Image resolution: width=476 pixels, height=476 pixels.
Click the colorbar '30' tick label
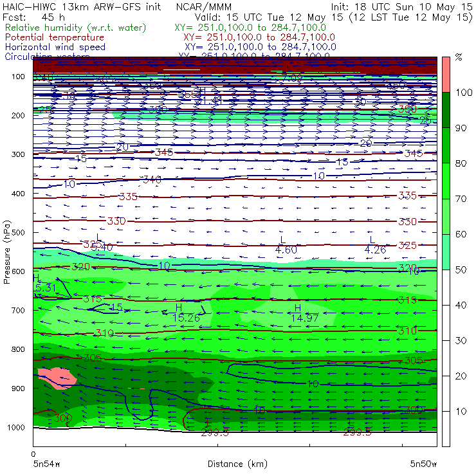[461, 341]
